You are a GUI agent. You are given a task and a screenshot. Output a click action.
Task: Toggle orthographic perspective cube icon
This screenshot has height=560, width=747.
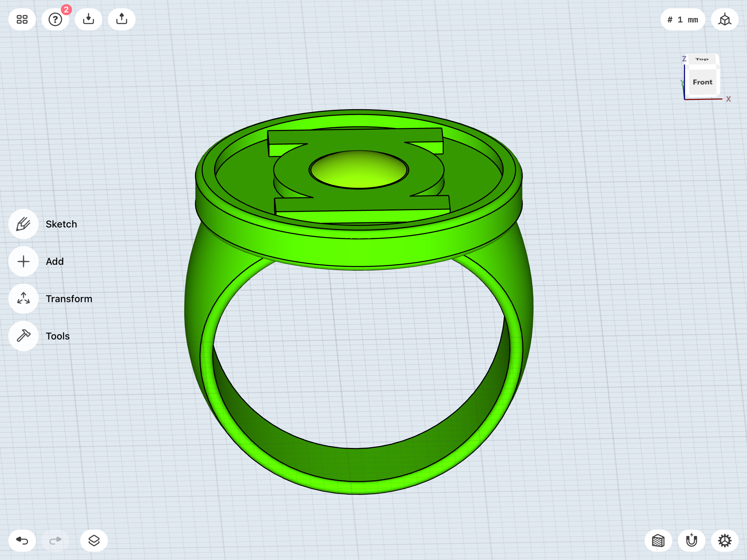pos(725,19)
